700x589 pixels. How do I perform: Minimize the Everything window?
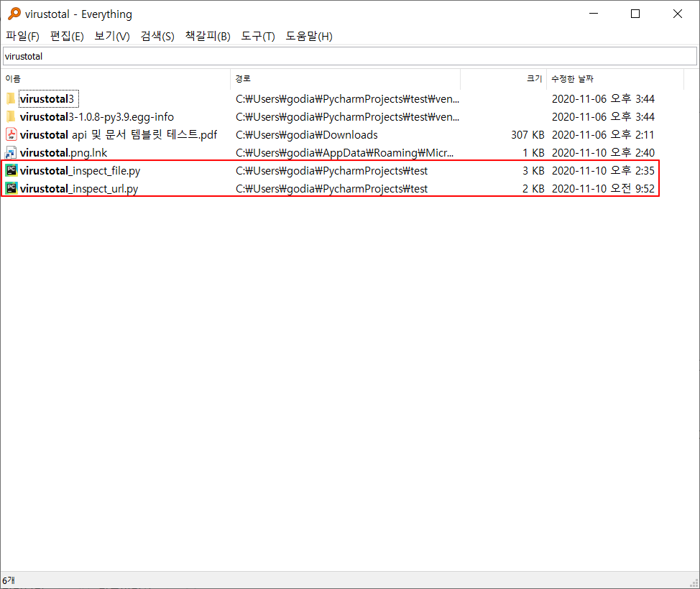pos(594,14)
